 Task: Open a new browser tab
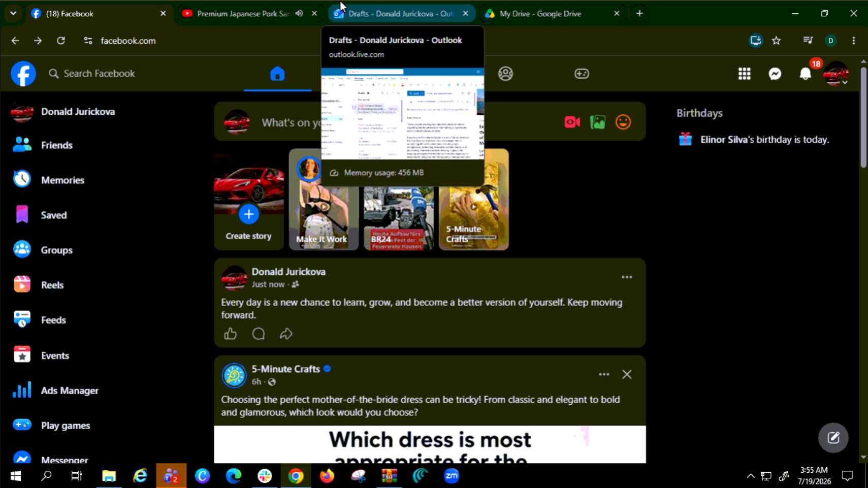point(639,14)
